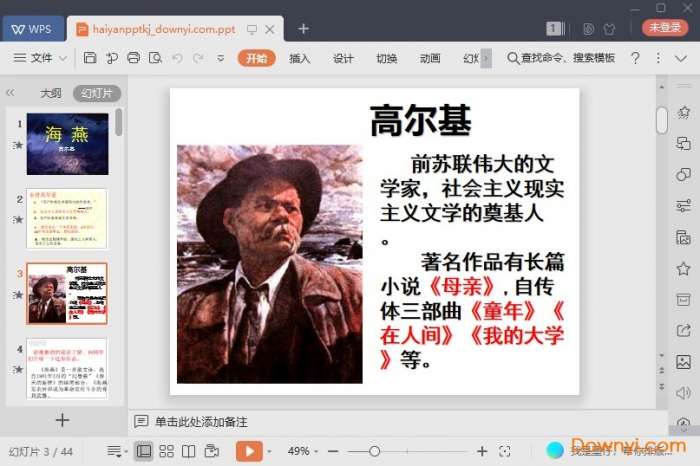Viewport: 700px width, 466px height.
Task: Click the Save icon in the toolbar
Action: (x=90, y=58)
